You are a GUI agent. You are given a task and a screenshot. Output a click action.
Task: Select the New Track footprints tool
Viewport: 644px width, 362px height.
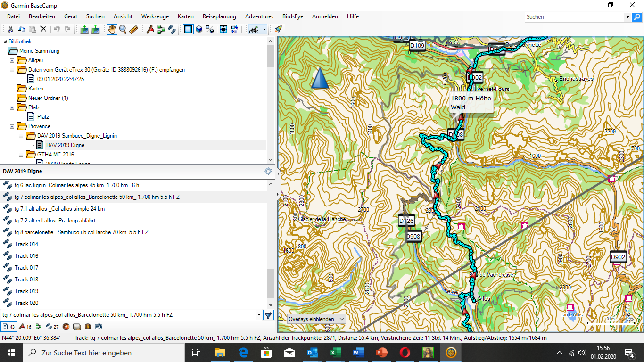click(x=172, y=29)
